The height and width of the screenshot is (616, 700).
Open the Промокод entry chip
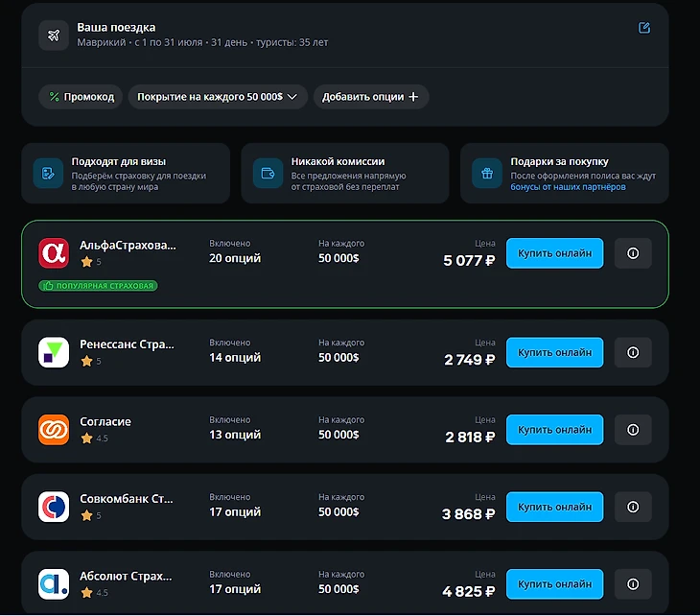(x=81, y=97)
